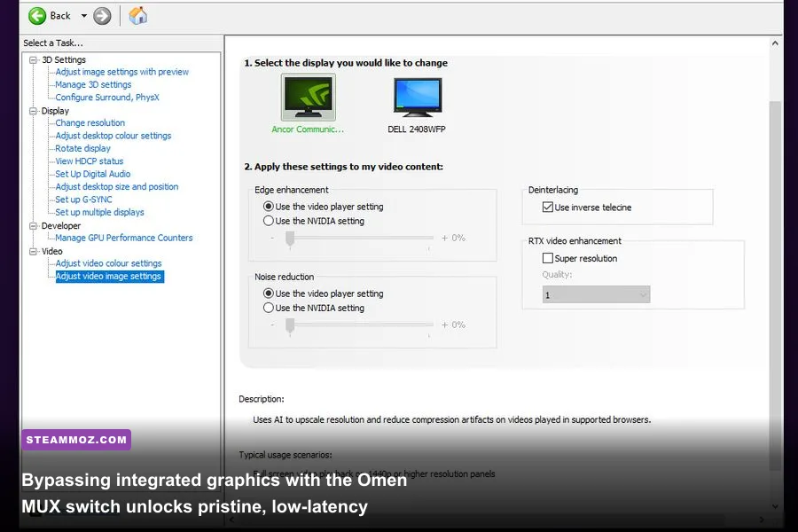This screenshot has height=532, width=798.
Task: Open Adjust image settings with preview
Action: coord(121,73)
